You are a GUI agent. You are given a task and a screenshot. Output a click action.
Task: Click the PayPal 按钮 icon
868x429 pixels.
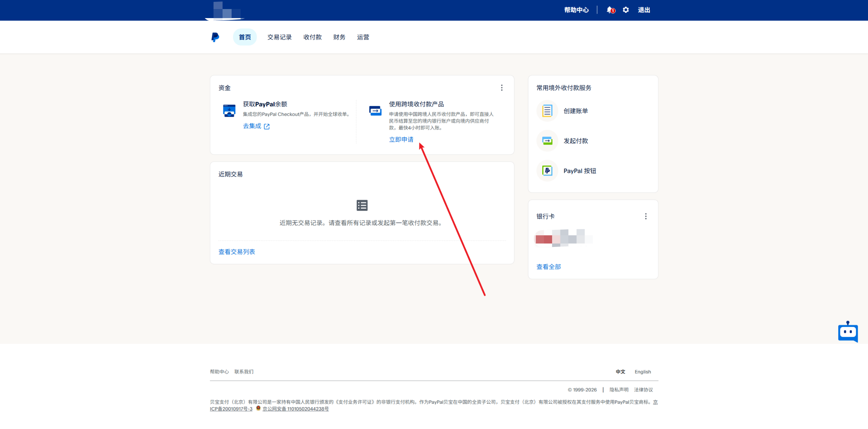click(x=547, y=171)
